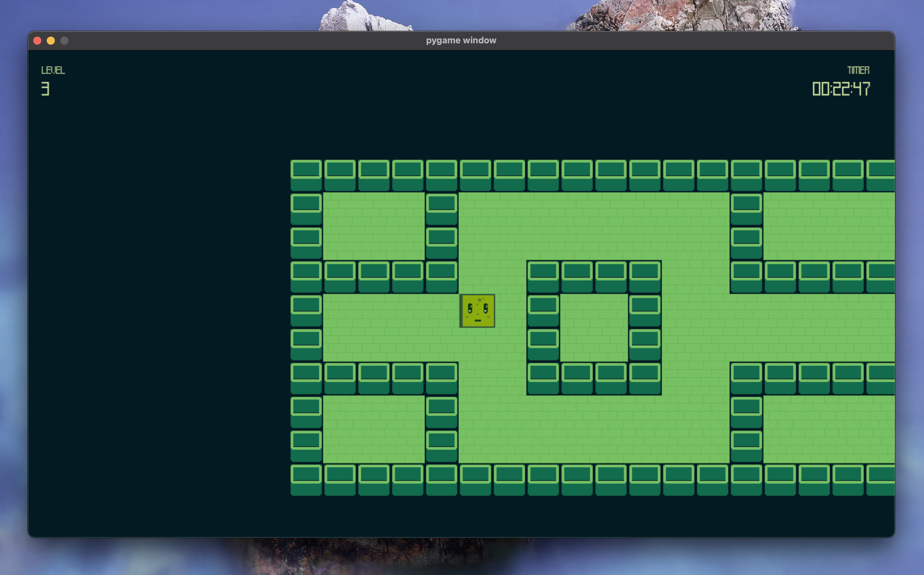Click the LEVEL label text

53,70
